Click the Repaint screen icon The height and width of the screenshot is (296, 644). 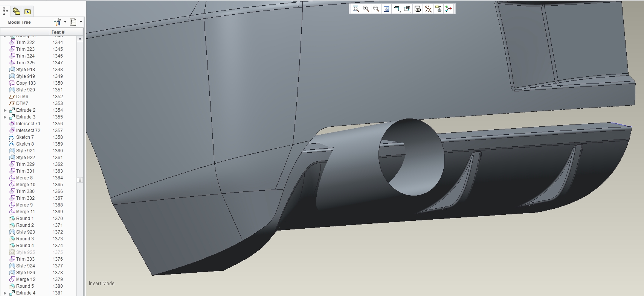386,9
